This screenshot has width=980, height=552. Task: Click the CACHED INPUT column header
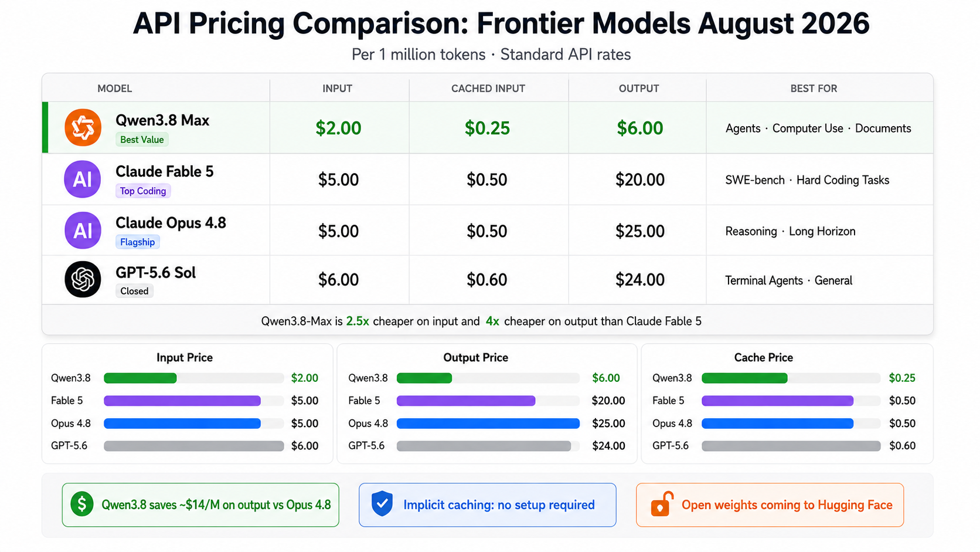click(488, 89)
